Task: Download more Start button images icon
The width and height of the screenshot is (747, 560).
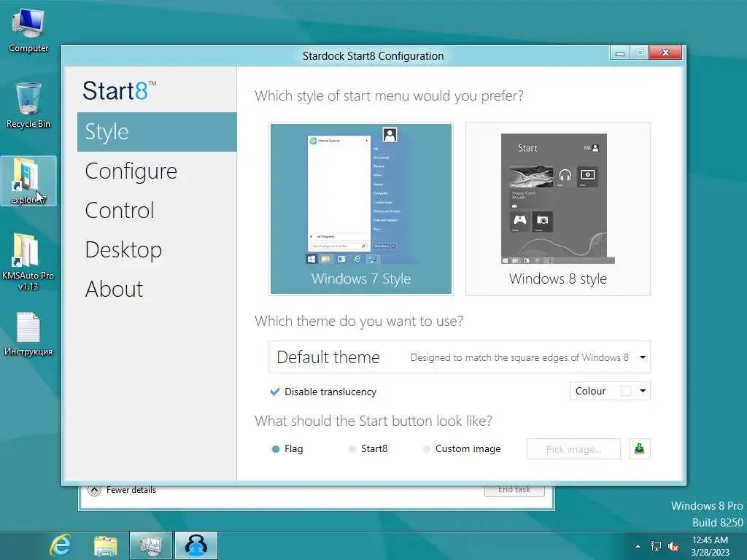Action: pos(639,448)
